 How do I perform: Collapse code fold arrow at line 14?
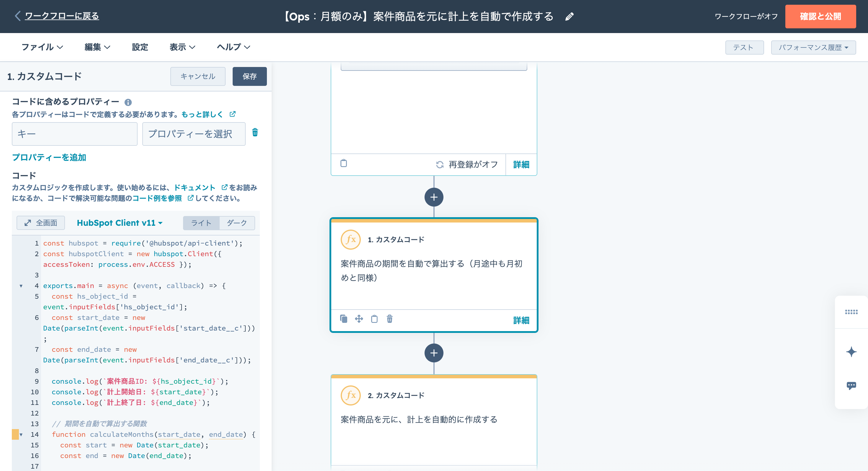point(21,435)
